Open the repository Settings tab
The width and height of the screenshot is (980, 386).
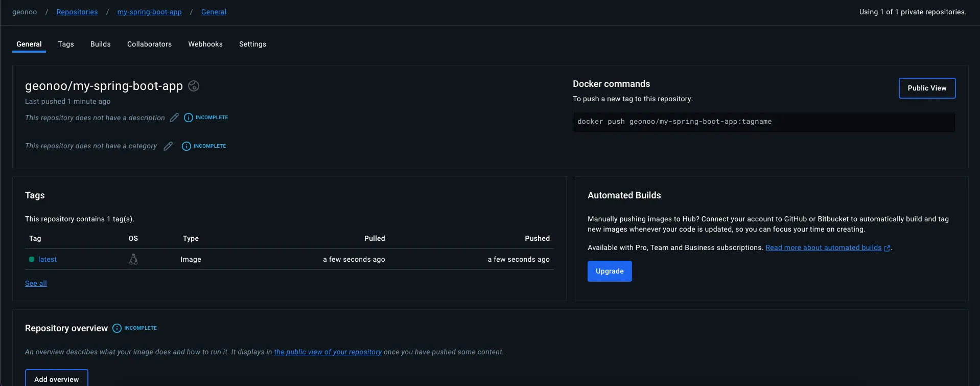pos(252,44)
